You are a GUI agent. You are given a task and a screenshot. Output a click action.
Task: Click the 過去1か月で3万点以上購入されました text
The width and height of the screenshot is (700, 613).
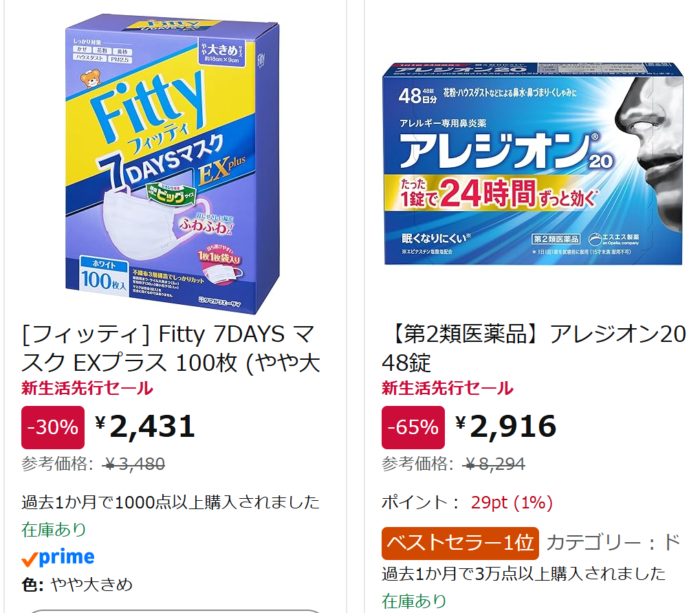(524, 573)
